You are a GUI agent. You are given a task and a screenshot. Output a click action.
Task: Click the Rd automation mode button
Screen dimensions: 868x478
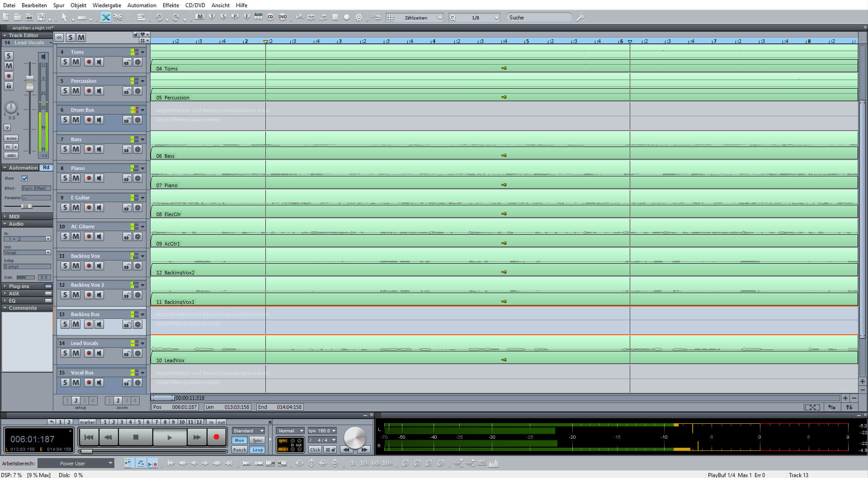[x=46, y=167]
